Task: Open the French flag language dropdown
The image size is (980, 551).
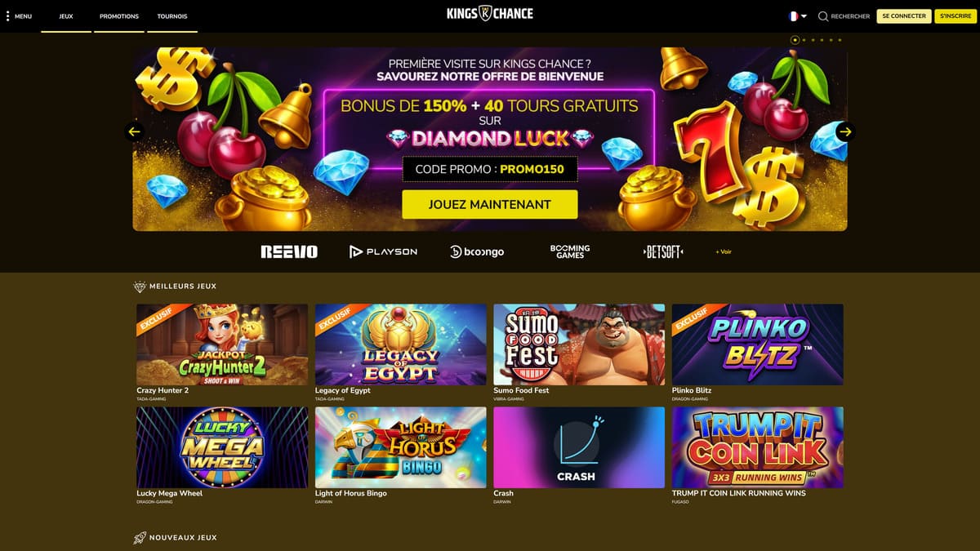Action: (x=798, y=16)
